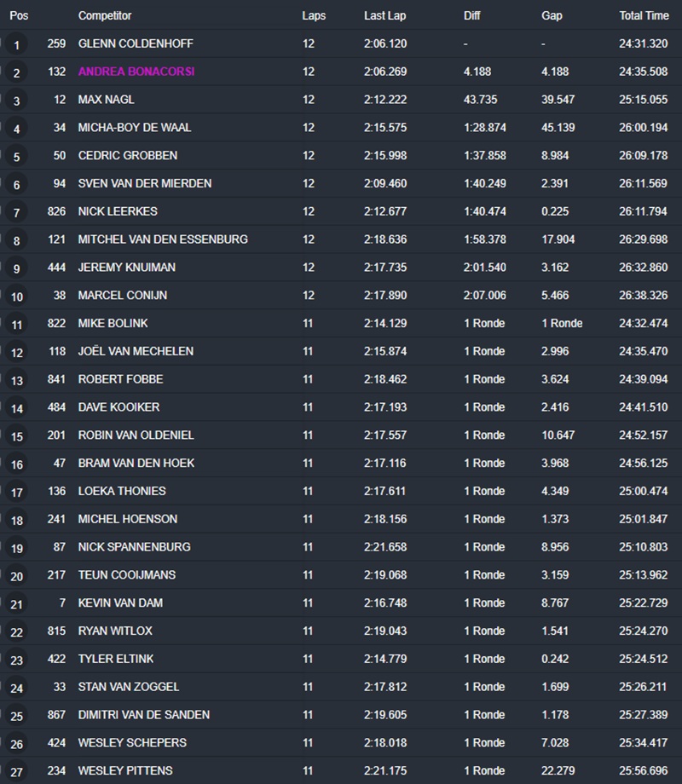The height and width of the screenshot is (784, 682).
Task: Sort by the Total Time column header
Action: [x=644, y=15]
